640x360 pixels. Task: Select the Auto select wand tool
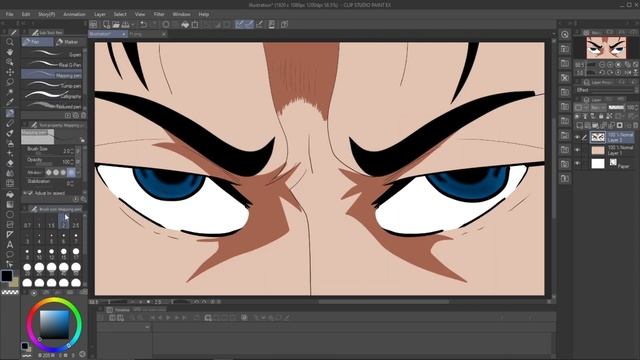pyautogui.click(x=10, y=92)
